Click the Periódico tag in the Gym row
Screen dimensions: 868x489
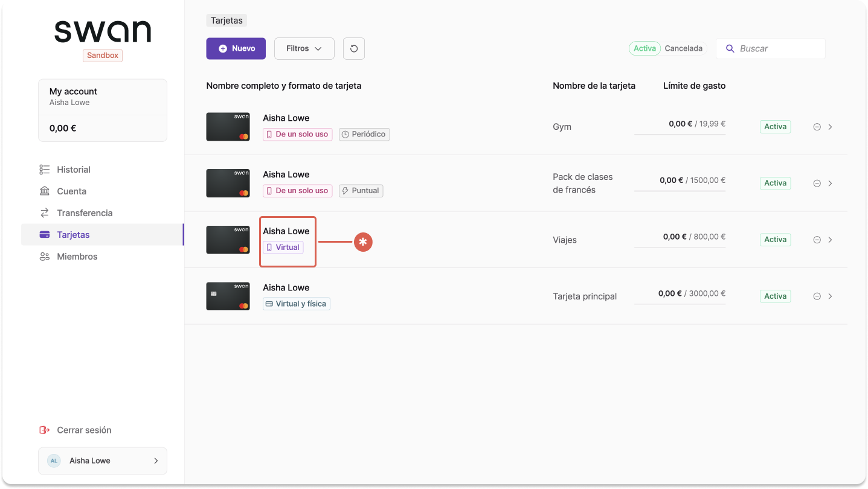click(x=364, y=135)
